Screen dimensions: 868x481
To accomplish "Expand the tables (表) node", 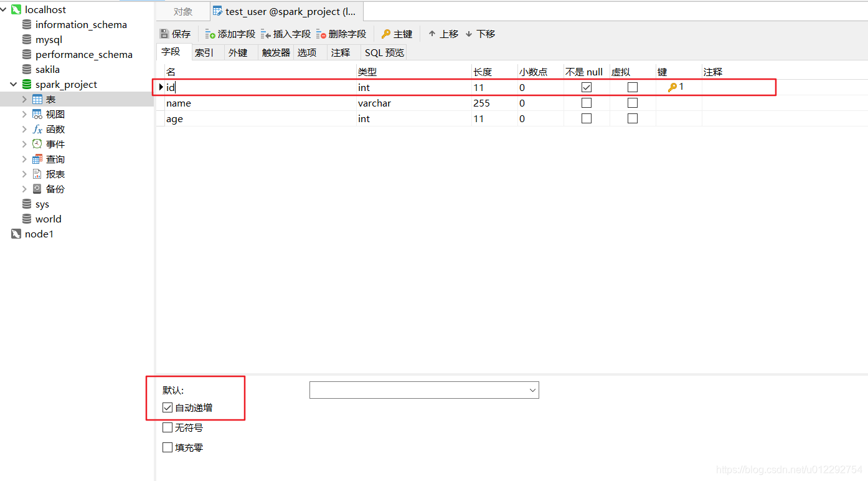I will point(24,99).
